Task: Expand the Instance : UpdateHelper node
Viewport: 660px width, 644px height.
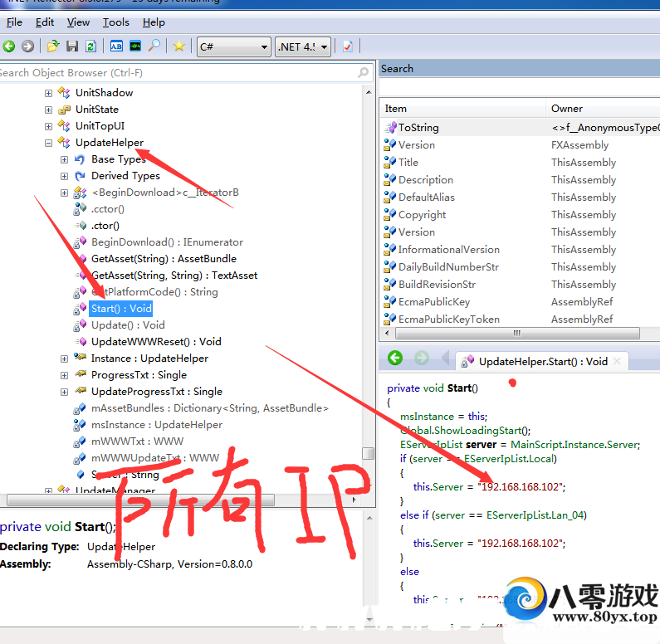Action: 64,359
